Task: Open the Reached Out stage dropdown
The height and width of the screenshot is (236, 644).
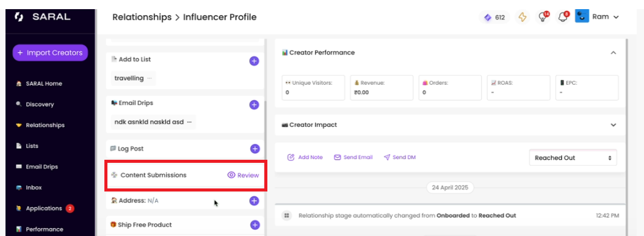Action: [x=573, y=157]
